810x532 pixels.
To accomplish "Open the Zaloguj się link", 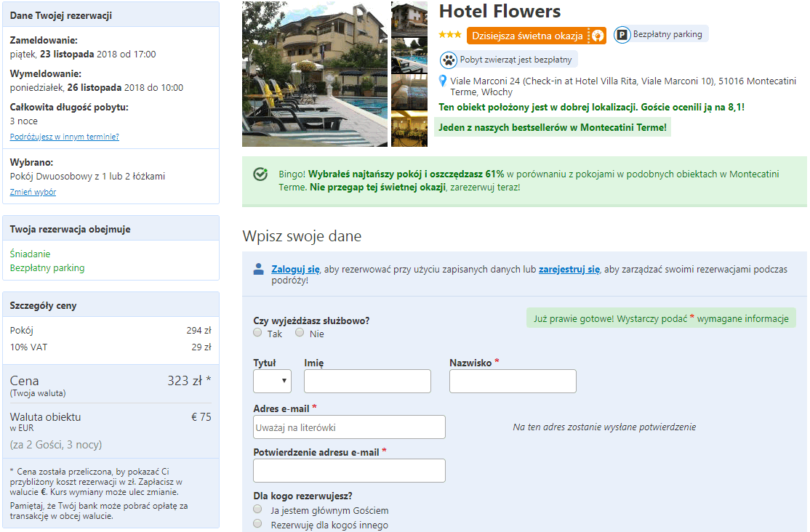I will (x=295, y=268).
